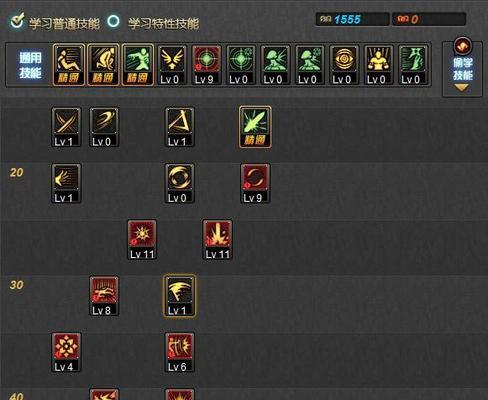Click the golden eye Lv 0 skill icon
This screenshot has width=488, height=400.
coord(344,65)
